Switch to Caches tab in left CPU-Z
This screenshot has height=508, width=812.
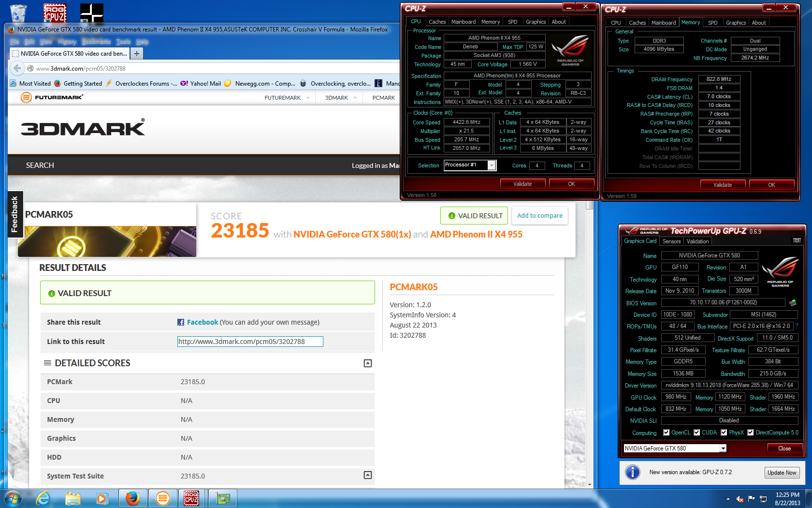(437, 22)
